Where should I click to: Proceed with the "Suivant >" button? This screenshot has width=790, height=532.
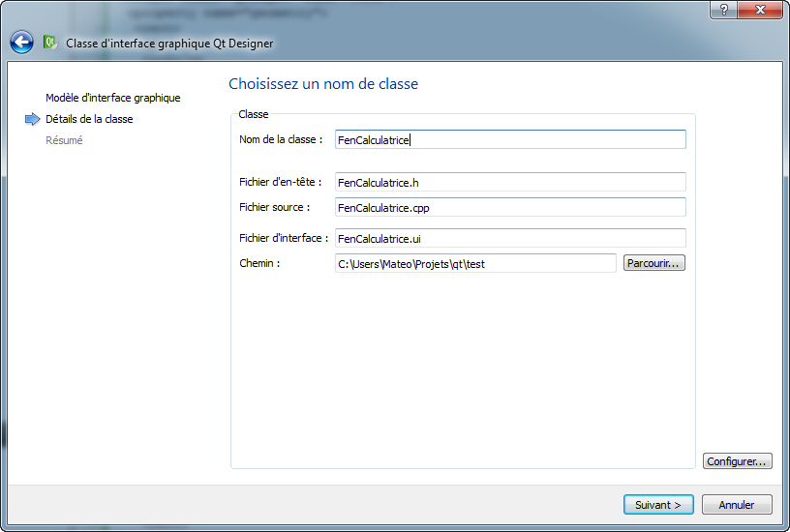[658, 504]
